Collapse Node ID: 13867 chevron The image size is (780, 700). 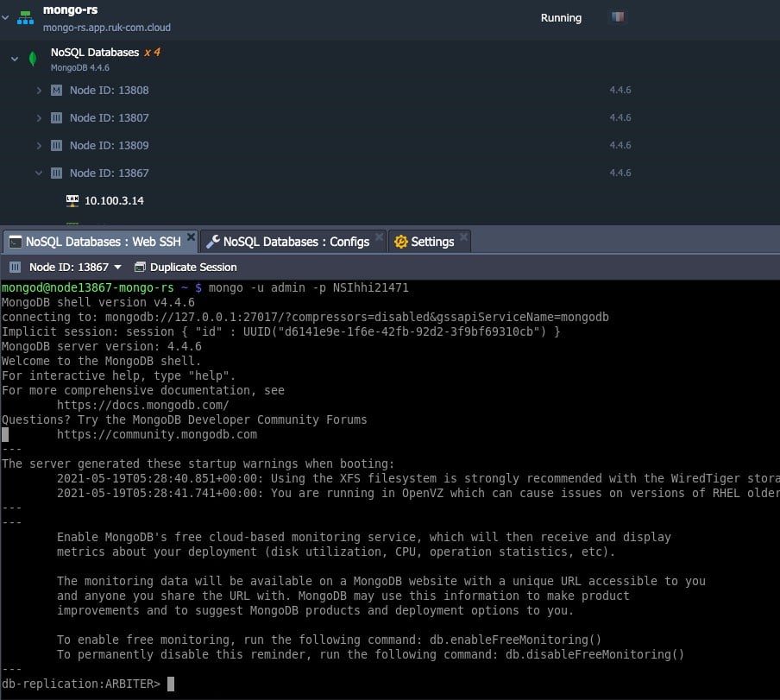[39, 173]
